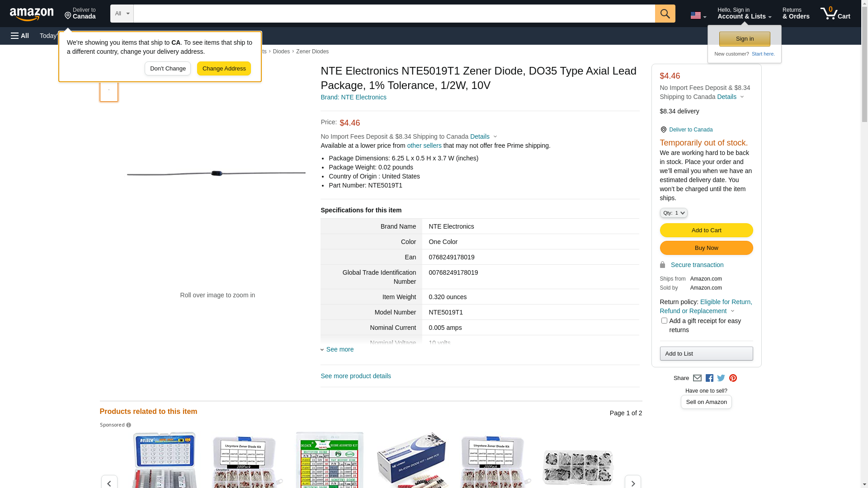
Task: Open the Amazon logo home link
Action: click(x=32, y=14)
